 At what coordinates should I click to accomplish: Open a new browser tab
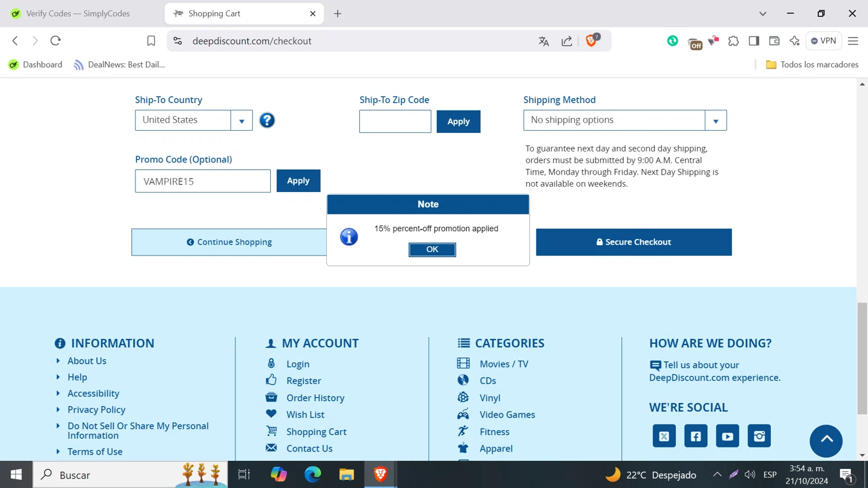338,13
